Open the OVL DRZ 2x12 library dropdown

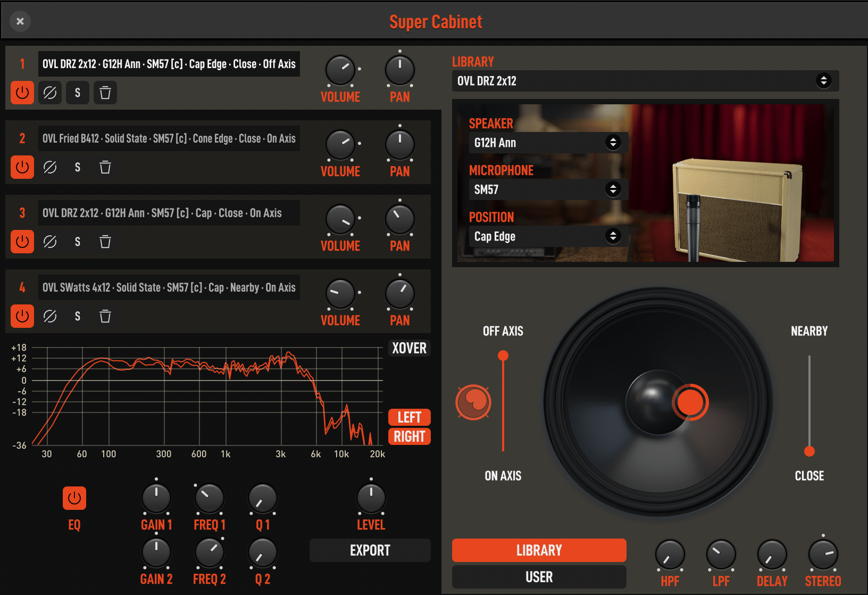(x=645, y=81)
